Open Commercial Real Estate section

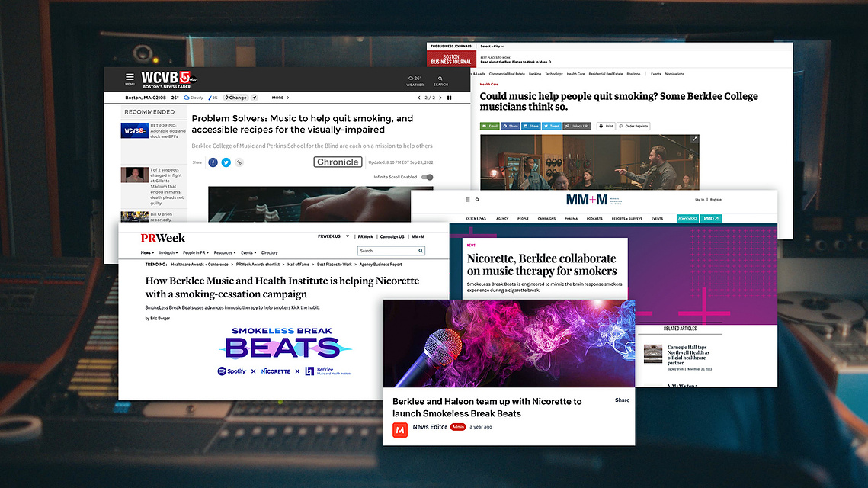[507, 74]
